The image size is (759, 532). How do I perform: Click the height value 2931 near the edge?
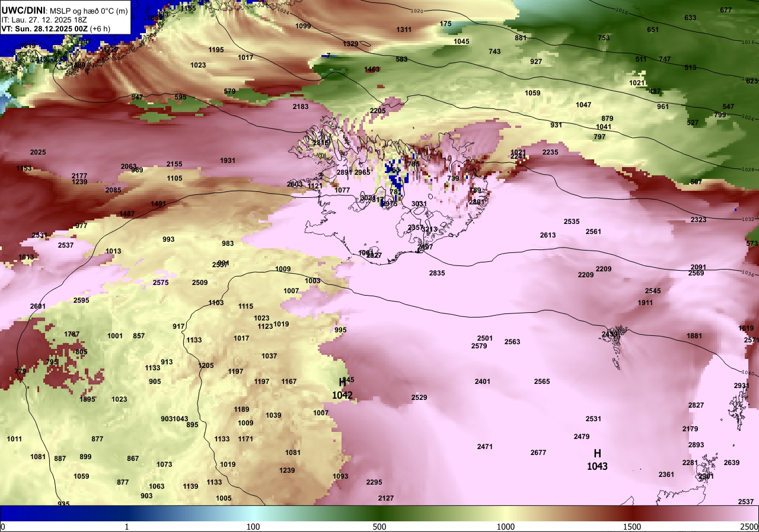pos(742,386)
